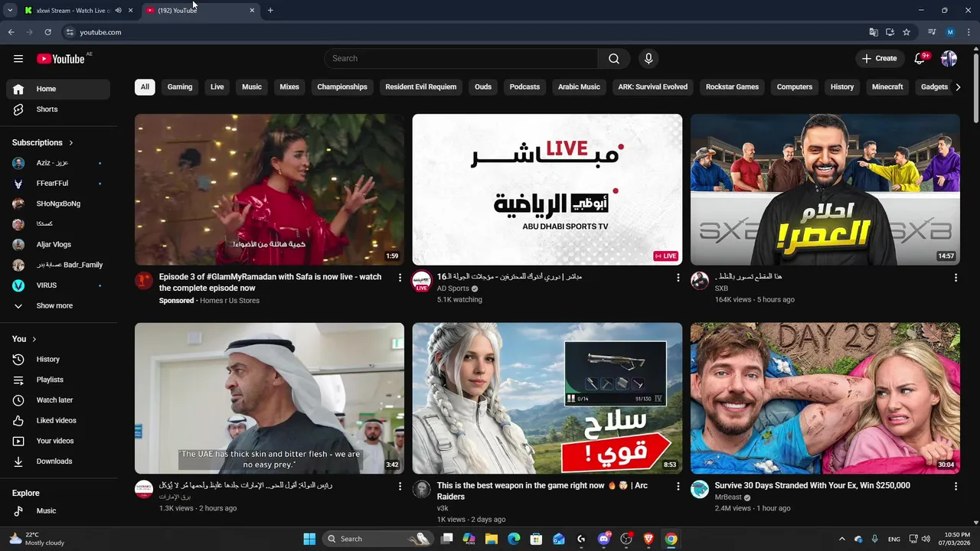Open more options for Arc Raiders video
Viewport: 980px width, 551px height.
click(678, 486)
